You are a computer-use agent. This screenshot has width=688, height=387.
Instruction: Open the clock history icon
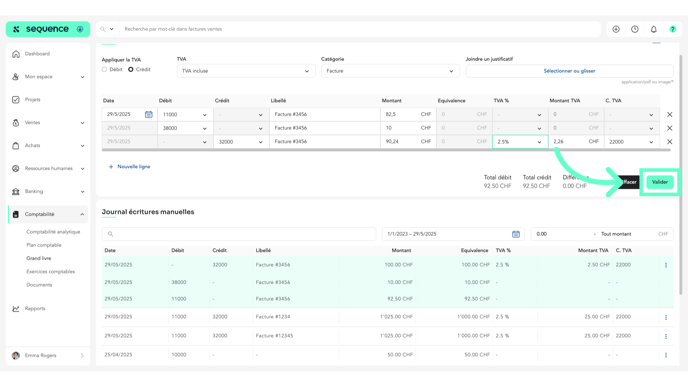click(635, 29)
